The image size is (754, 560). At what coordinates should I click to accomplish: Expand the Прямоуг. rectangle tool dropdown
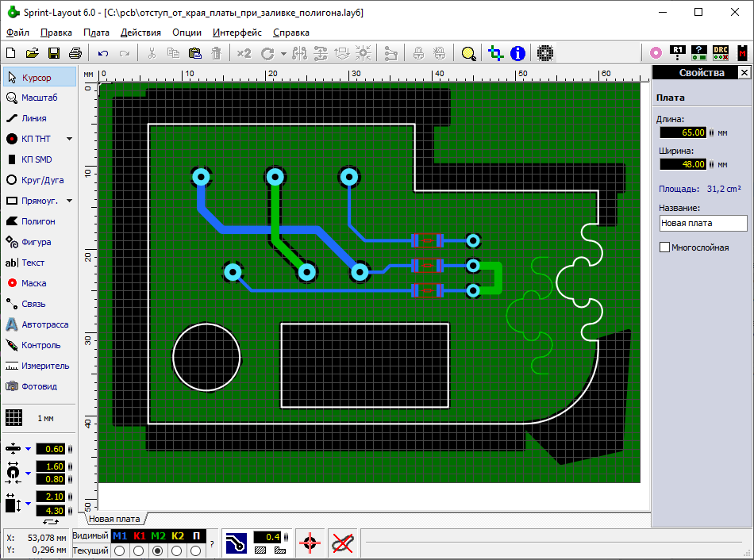[x=69, y=201]
